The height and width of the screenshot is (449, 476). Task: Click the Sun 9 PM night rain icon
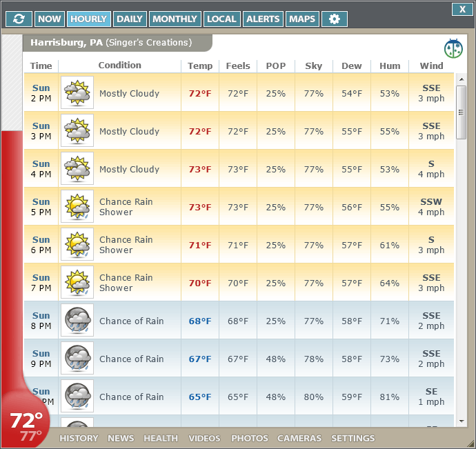pos(77,358)
